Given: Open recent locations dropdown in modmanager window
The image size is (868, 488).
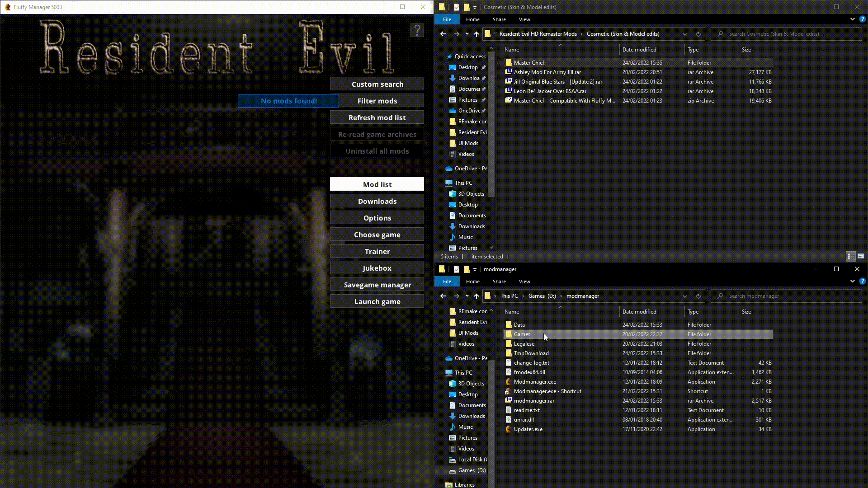Looking at the screenshot, I should (x=467, y=296).
